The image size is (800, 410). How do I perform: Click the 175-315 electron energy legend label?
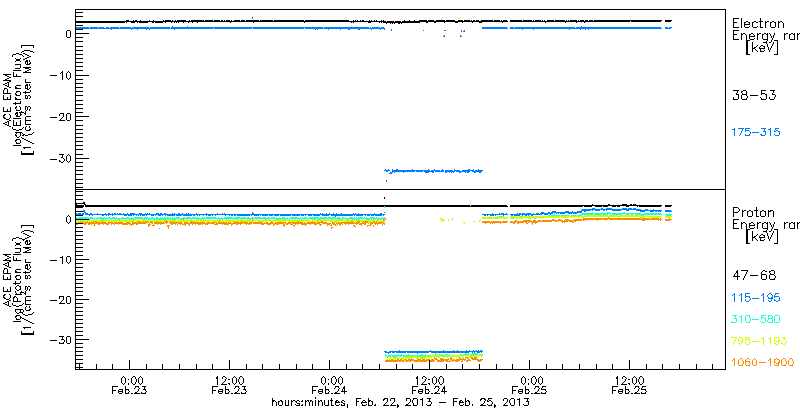756,132
